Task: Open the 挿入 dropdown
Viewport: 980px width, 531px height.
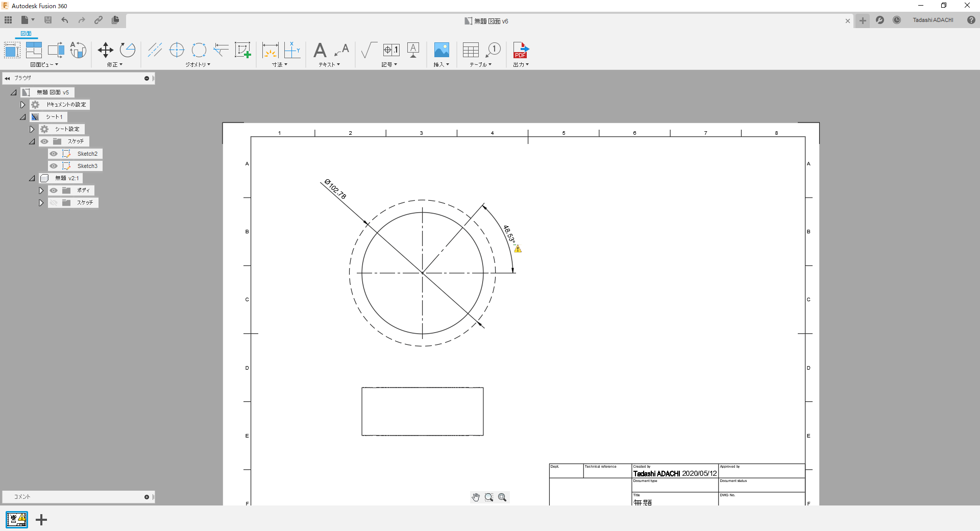Action: point(442,65)
